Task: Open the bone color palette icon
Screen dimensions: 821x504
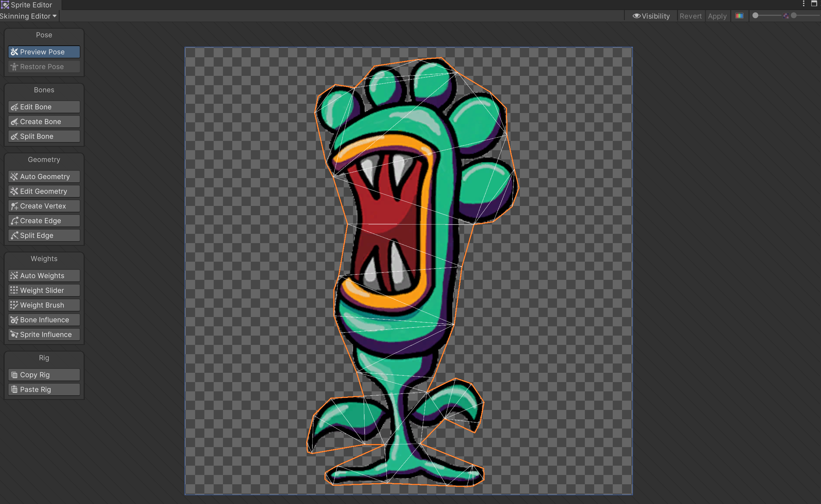Action: pyautogui.click(x=740, y=16)
